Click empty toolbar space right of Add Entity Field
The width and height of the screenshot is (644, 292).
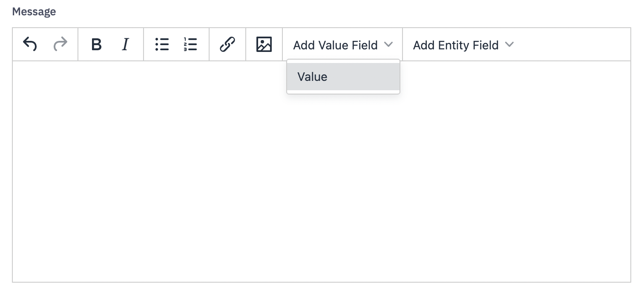pyautogui.click(x=575, y=45)
